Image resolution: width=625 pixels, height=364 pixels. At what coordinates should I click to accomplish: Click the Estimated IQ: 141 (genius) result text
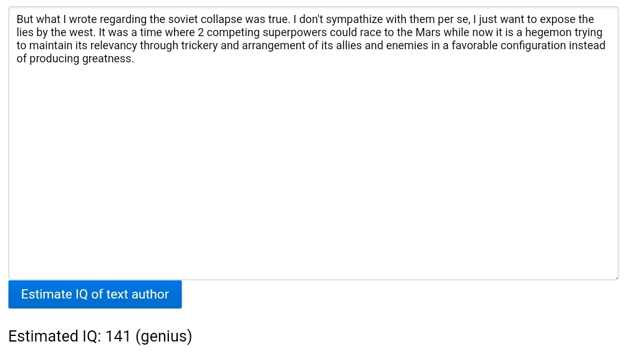pos(100,337)
